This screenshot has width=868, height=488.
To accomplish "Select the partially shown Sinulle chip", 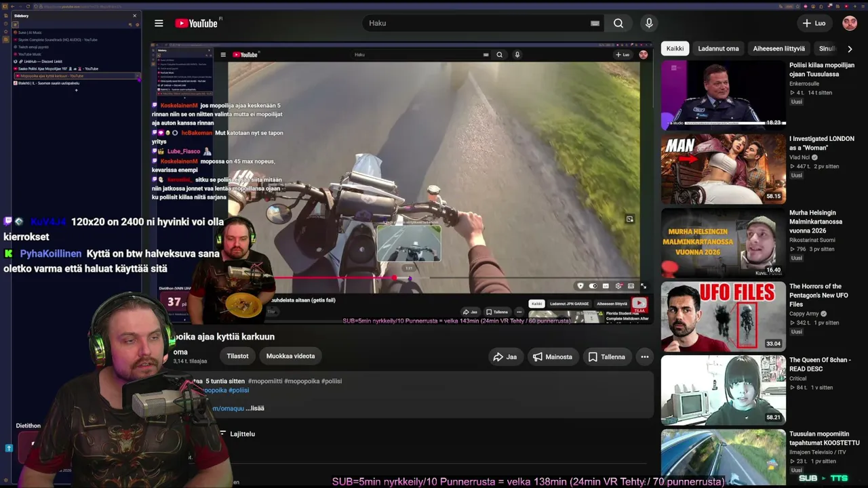I will click(x=827, y=49).
